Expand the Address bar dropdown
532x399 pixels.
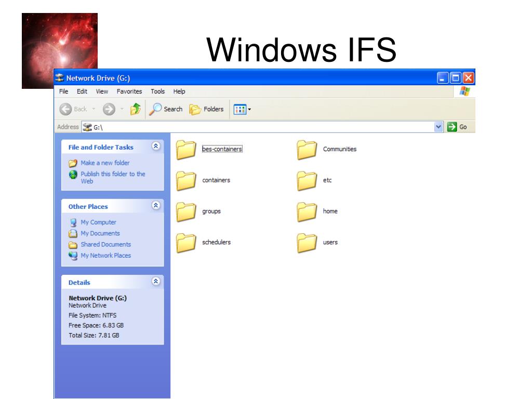[x=438, y=127]
